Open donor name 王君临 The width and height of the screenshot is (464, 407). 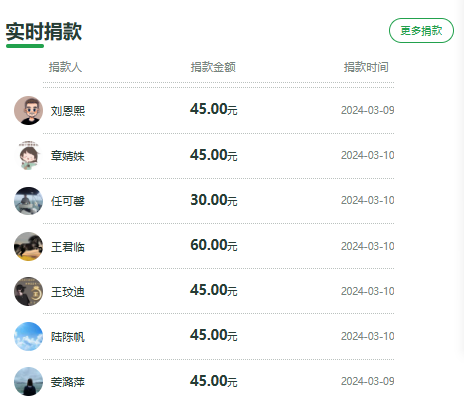[x=68, y=247]
